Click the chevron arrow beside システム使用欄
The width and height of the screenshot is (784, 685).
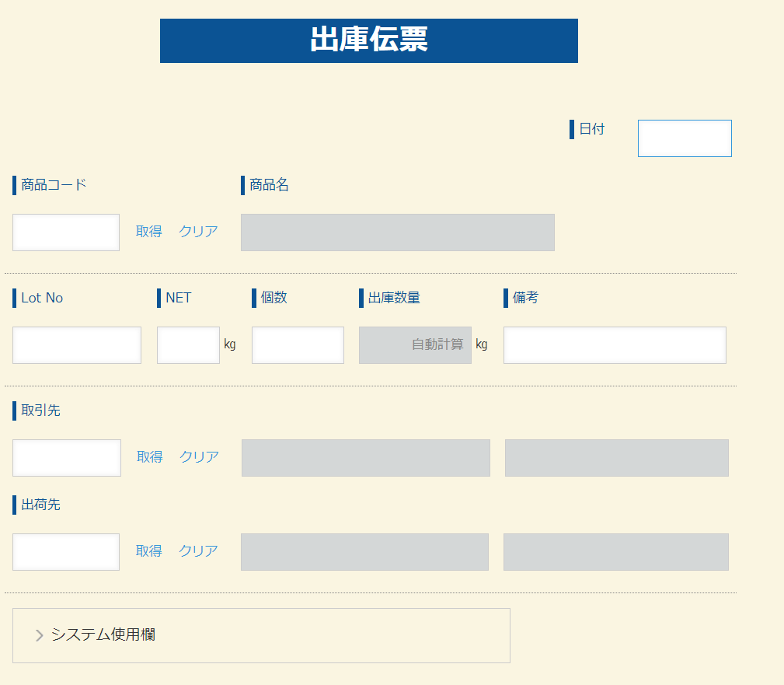click(x=39, y=635)
